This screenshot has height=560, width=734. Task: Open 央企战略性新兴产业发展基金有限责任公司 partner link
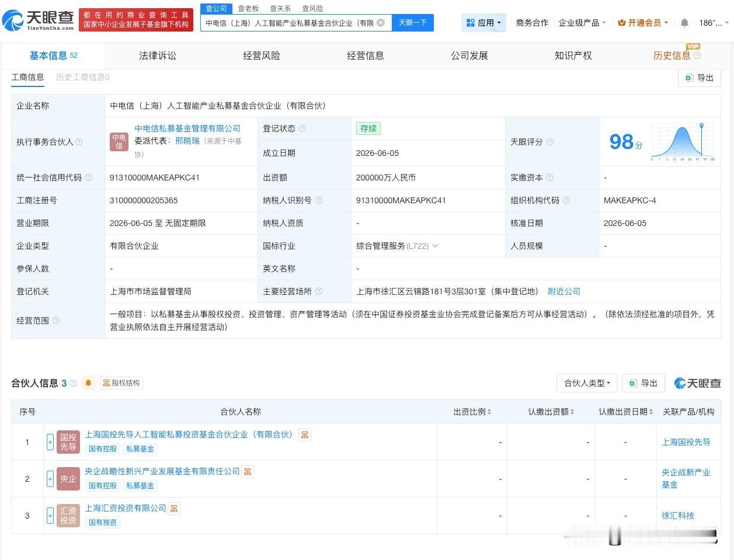point(162,471)
